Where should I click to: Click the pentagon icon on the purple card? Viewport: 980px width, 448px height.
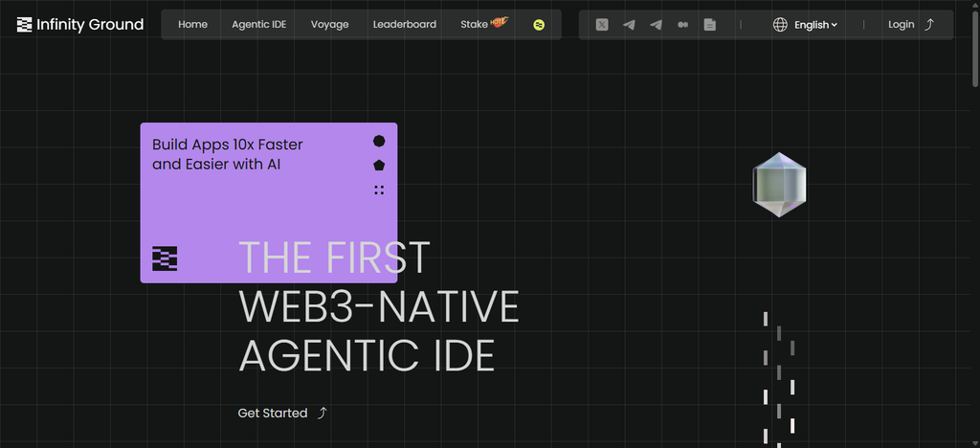pyautogui.click(x=379, y=166)
